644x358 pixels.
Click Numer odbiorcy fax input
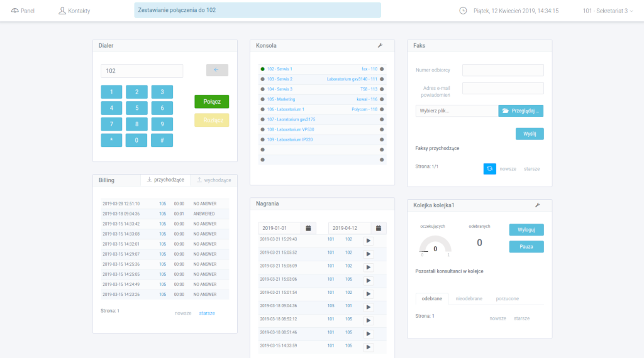[x=502, y=70]
